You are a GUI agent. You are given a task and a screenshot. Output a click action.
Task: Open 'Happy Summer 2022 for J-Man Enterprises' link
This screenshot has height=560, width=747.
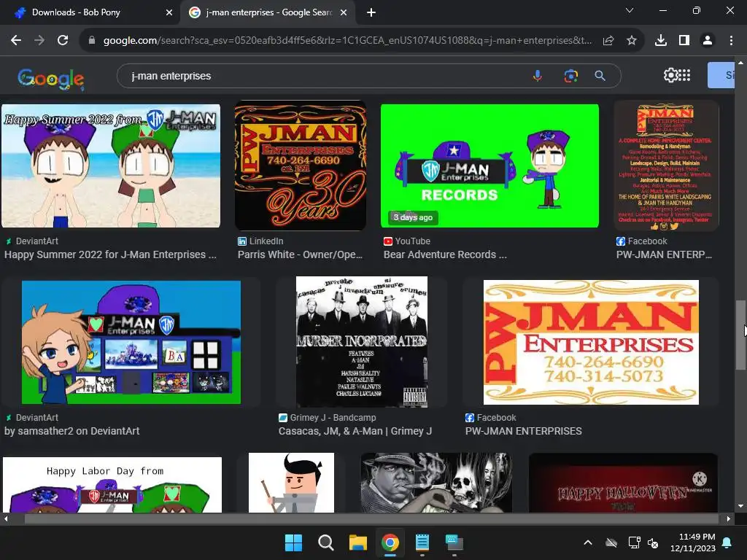(x=110, y=254)
